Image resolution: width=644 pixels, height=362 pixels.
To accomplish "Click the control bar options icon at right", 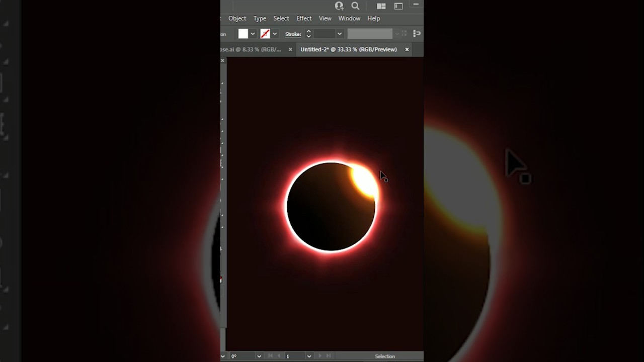I will [417, 34].
